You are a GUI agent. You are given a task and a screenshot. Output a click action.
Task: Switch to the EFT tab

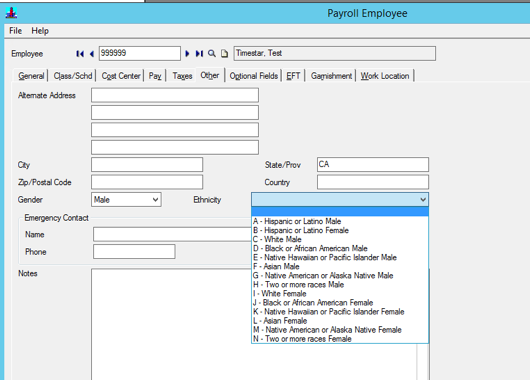click(x=293, y=76)
